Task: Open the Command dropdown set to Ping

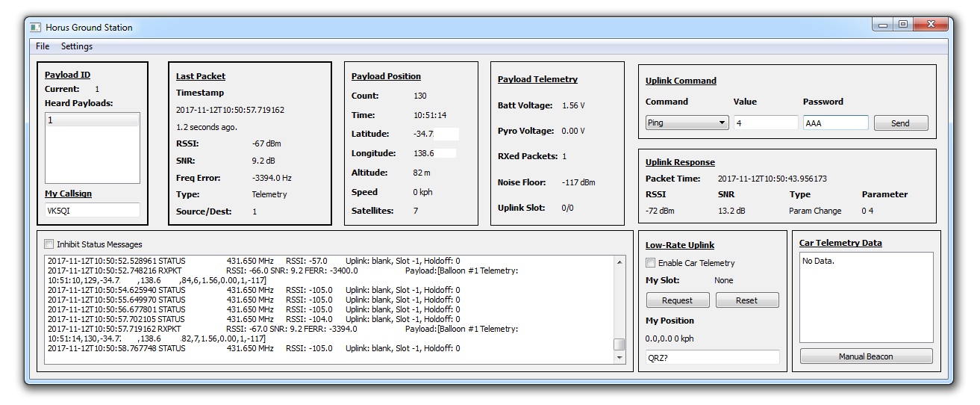Action: coord(687,123)
